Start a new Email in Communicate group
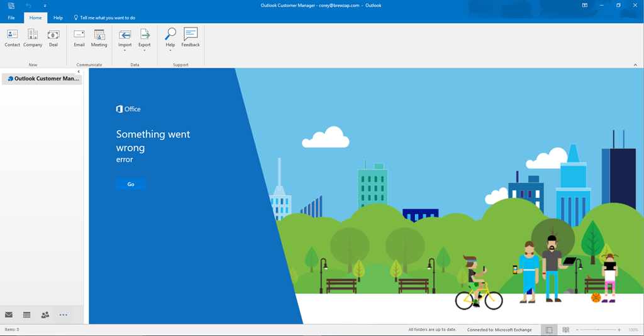The width and height of the screenshot is (644, 336). (79, 38)
